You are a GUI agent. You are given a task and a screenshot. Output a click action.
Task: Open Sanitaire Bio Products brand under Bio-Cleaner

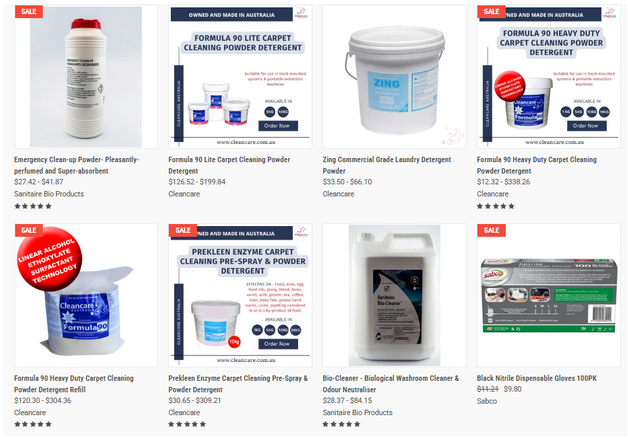point(358,413)
